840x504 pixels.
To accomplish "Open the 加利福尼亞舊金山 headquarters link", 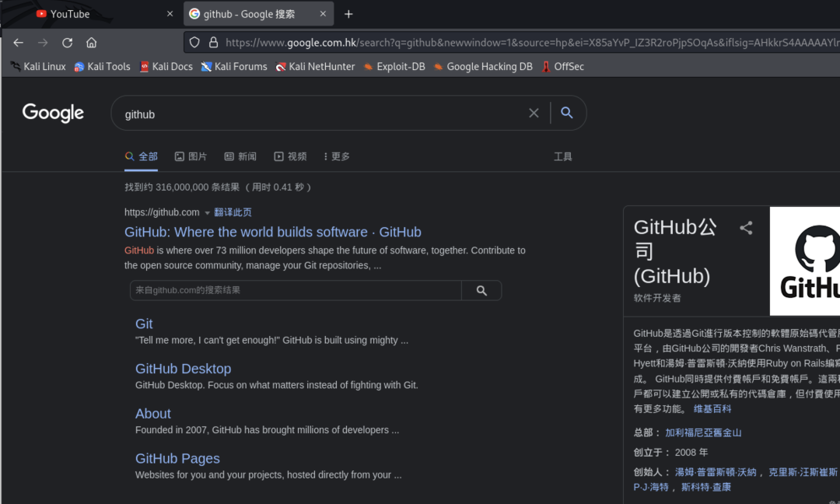I will pos(703,432).
